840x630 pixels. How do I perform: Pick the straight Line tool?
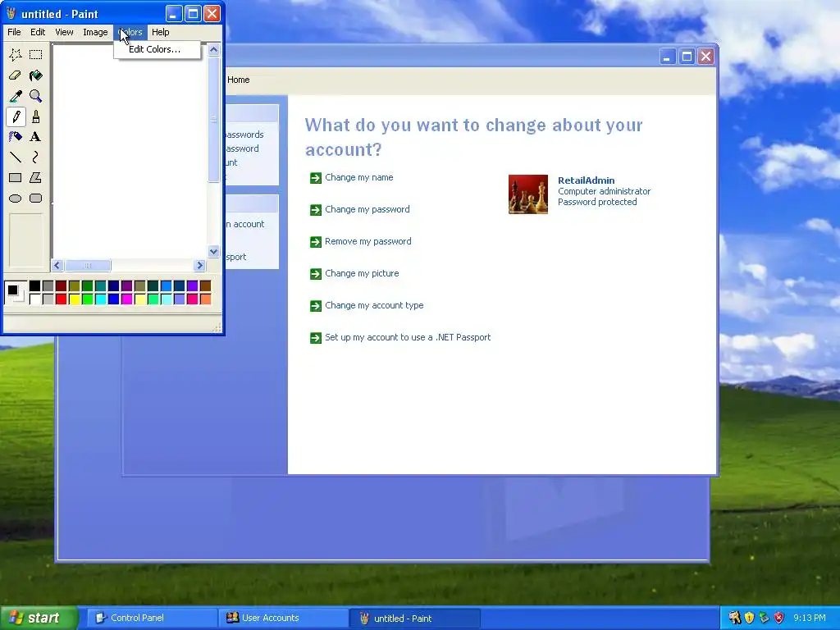(16, 157)
